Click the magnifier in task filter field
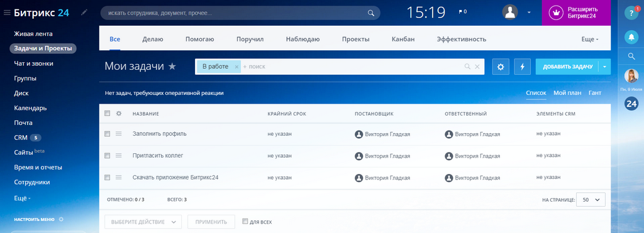Viewport: 644px width, 233px height. [x=467, y=67]
